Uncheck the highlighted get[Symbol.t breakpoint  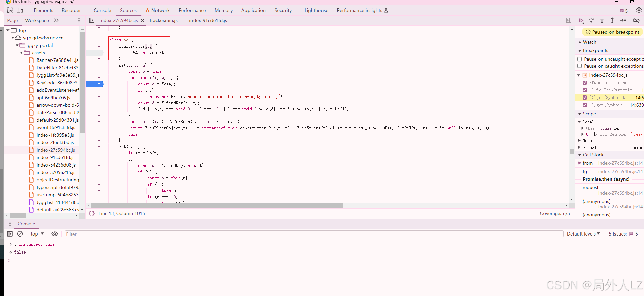click(x=585, y=98)
